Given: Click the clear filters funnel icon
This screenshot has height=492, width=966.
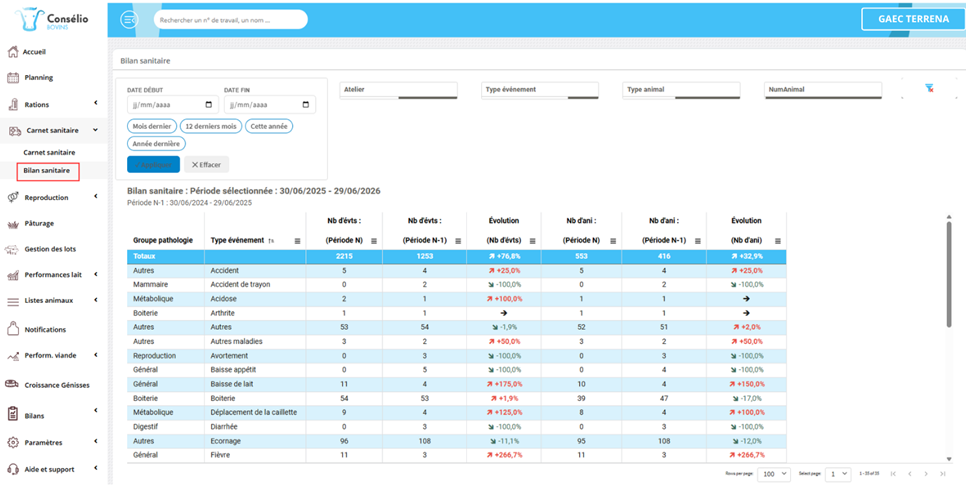Looking at the screenshot, I should click(929, 89).
